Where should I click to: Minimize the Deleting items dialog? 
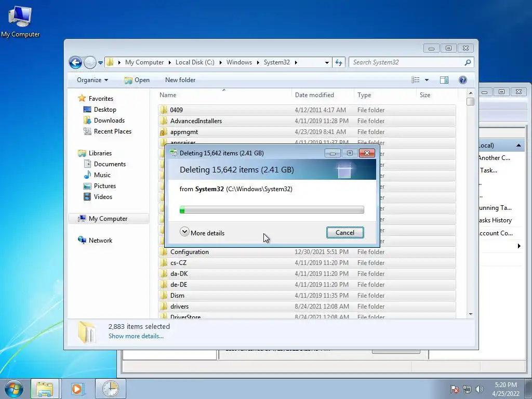(x=332, y=153)
